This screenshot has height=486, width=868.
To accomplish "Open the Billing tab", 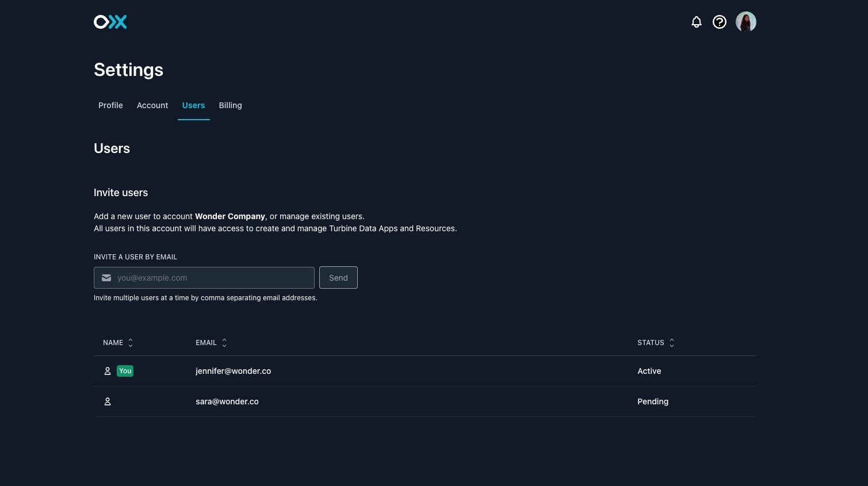I will point(230,105).
